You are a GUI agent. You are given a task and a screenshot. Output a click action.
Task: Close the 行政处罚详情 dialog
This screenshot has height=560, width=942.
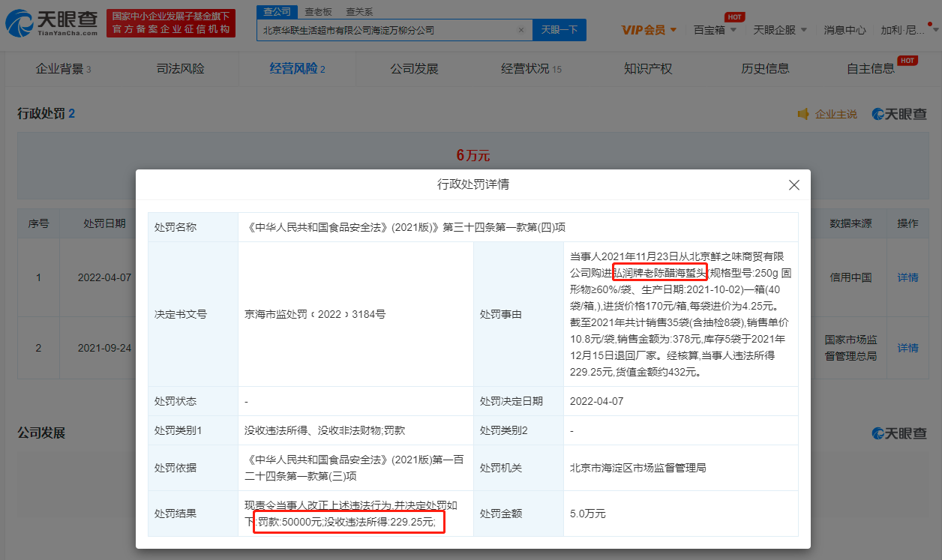point(793,184)
